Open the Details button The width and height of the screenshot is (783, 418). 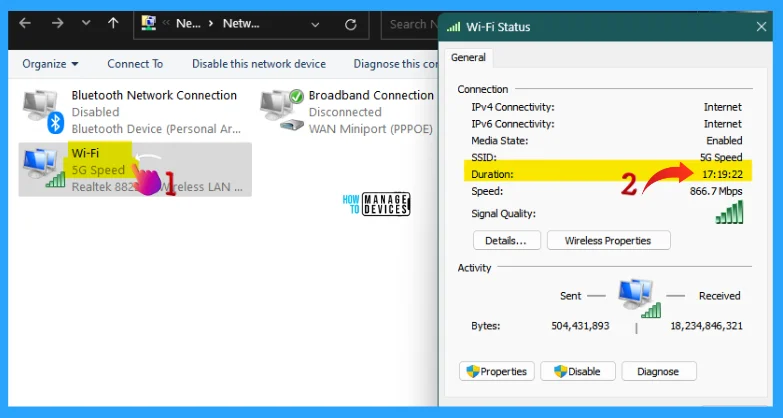pyautogui.click(x=506, y=240)
